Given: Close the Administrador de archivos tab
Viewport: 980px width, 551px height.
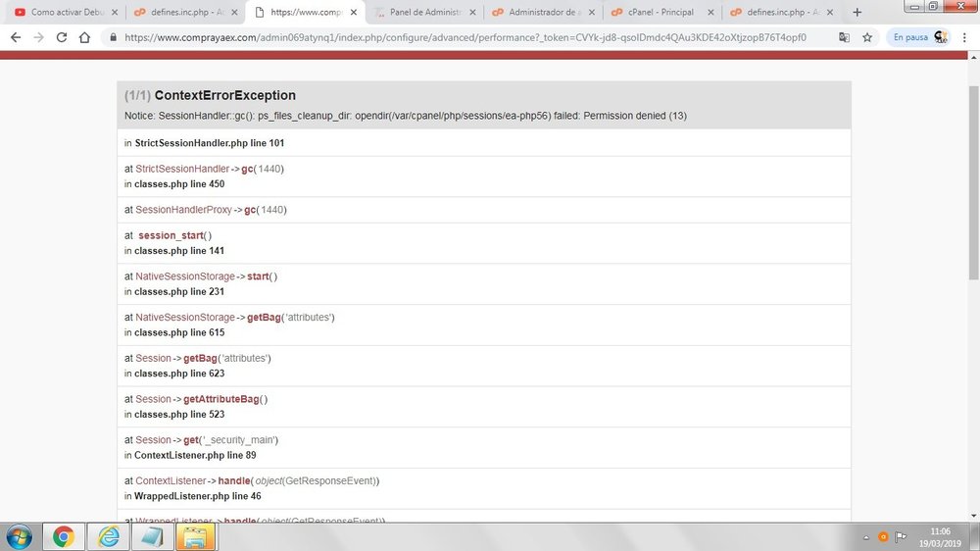Looking at the screenshot, I should (592, 12).
